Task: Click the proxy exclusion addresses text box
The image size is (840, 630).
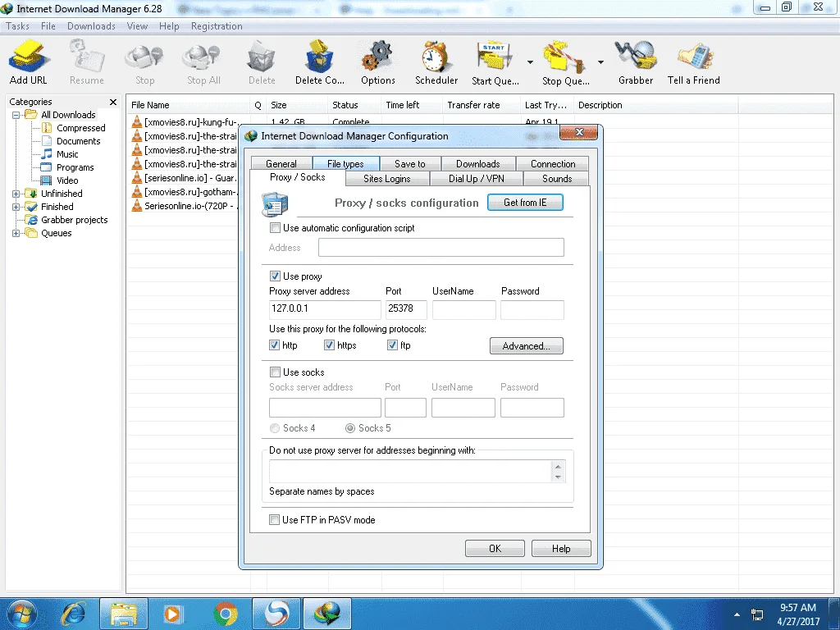Action: (x=411, y=472)
